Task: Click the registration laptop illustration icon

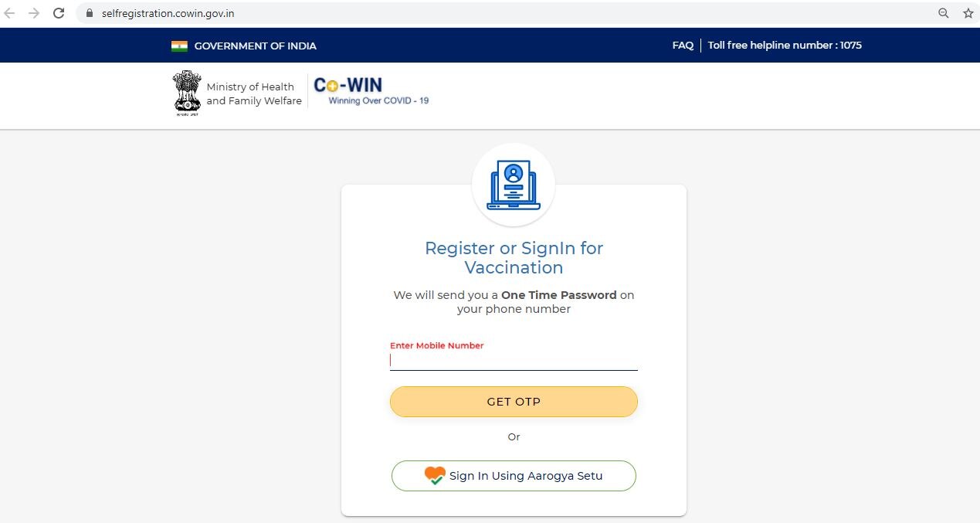Action: [x=514, y=185]
